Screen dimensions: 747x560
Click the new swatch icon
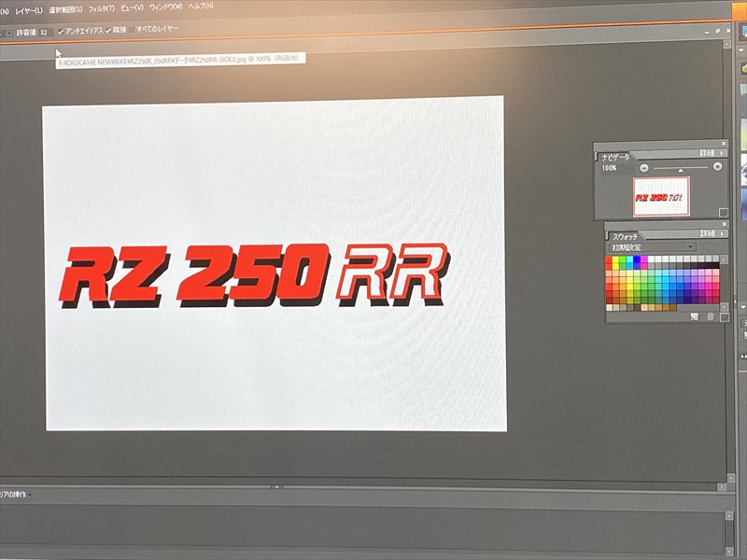point(694,316)
